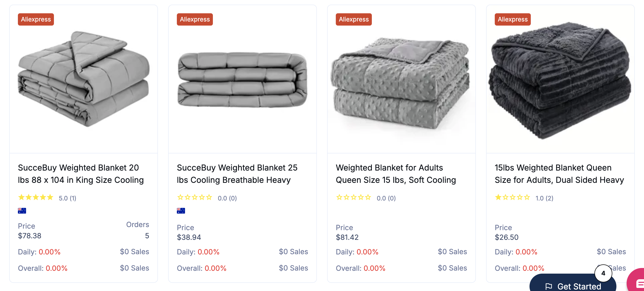The height and width of the screenshot is (291, 644).
Task: Click the Australia flag on the second product
Action: tap(181, 210)
